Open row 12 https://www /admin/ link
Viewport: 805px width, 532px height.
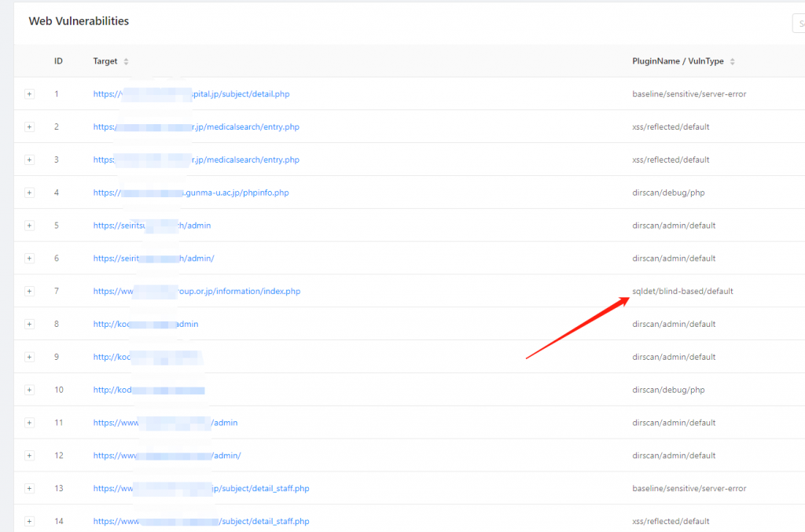pyautogui.click(x=167, y=455)
